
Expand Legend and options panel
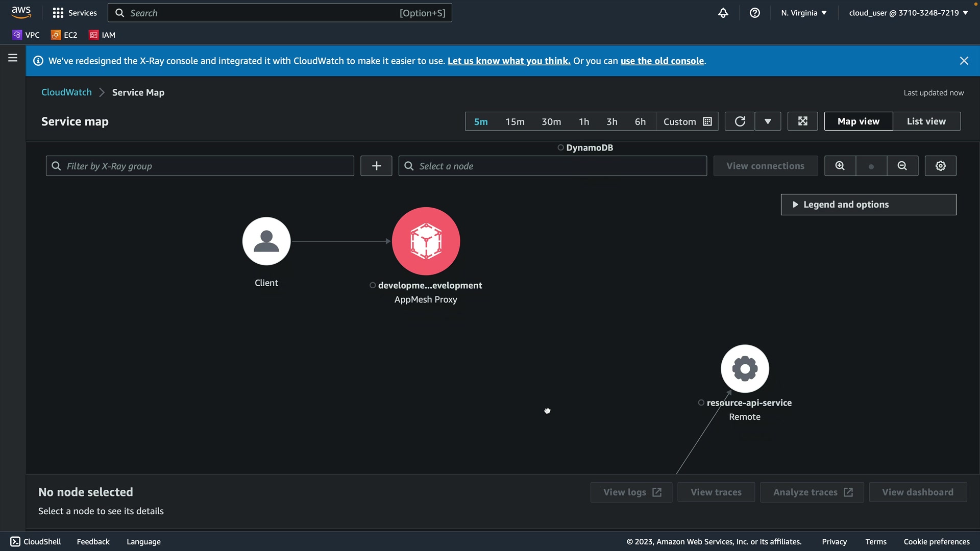point(868,205)
